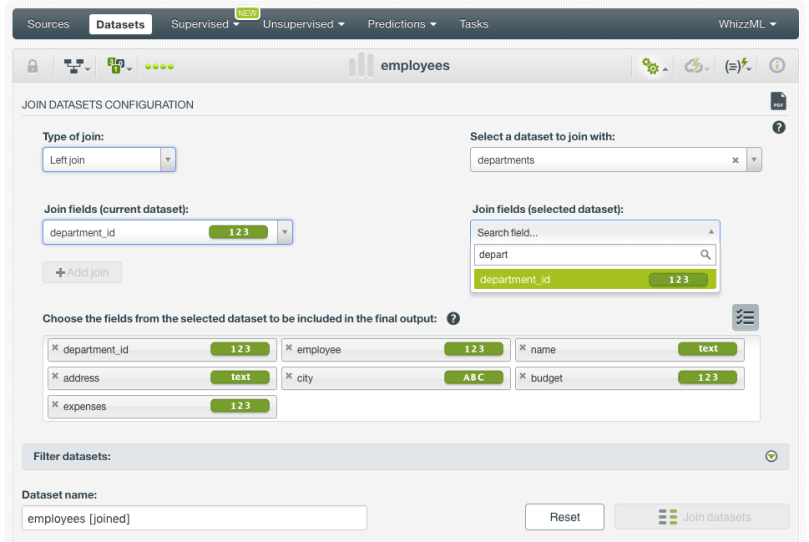Open the Type of join dropdown
Screen dimensions: 809x542
(x=109, y=160)
